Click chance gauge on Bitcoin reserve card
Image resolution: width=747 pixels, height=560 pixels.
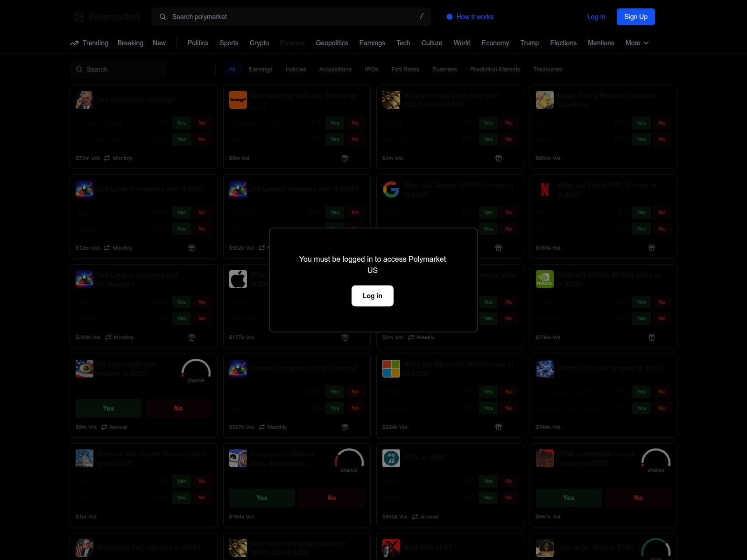pos(196,371)
